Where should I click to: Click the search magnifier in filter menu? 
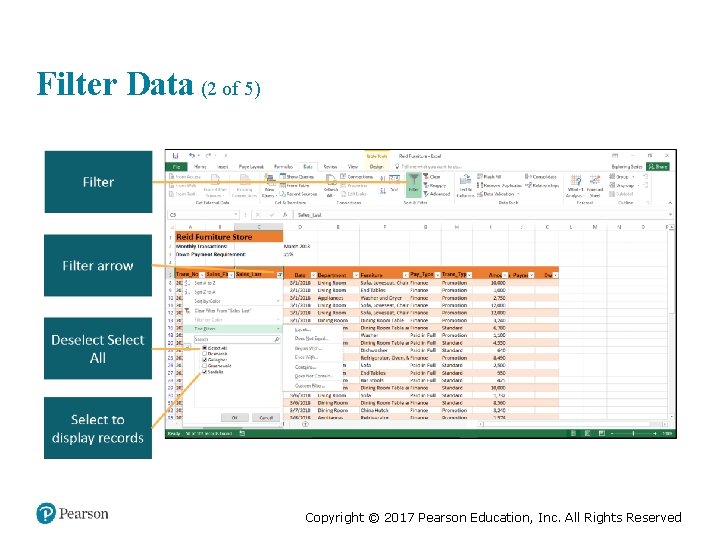tap(276, 339)
